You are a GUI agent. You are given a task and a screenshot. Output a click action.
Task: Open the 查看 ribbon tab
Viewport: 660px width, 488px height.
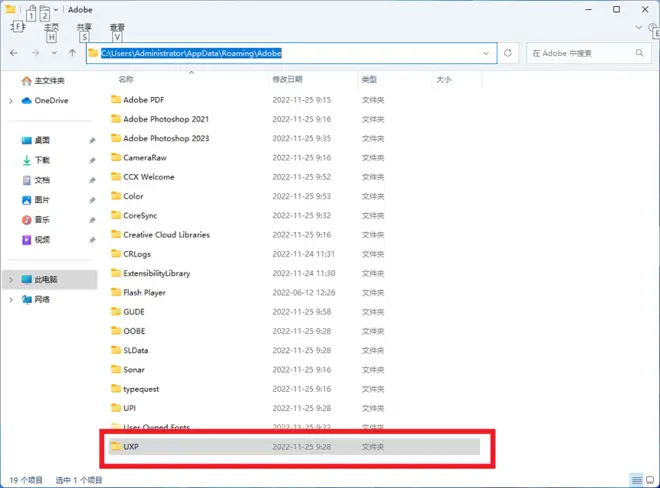(x=117, y=27)
